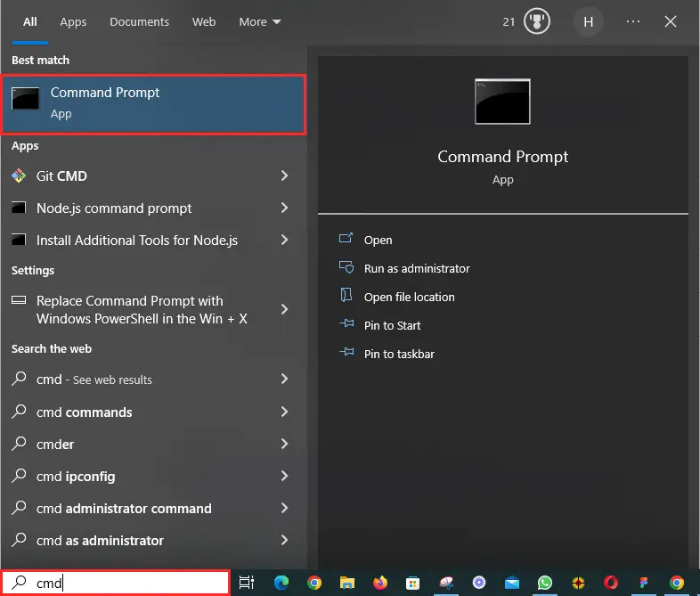Viewport: 700px width, 596px height.
Task: Click the Install Additional Tools icon
Action: point(19,240)
